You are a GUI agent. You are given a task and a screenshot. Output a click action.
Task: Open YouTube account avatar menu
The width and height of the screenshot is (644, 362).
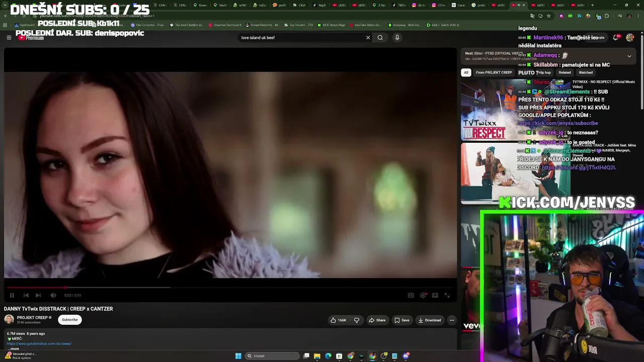(630, 38)
